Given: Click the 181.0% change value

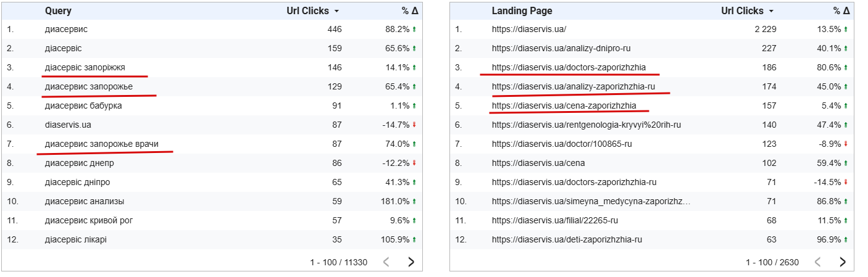Looking at the screenshot, I should (395, 201).
